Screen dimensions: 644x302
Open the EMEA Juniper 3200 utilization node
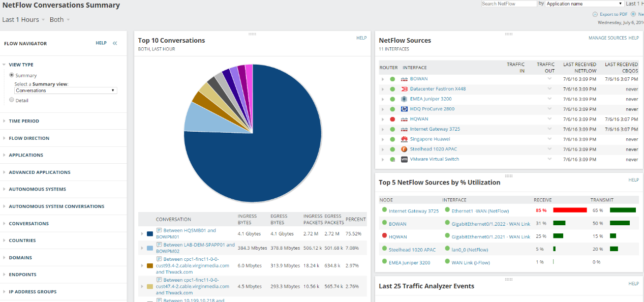410,263
